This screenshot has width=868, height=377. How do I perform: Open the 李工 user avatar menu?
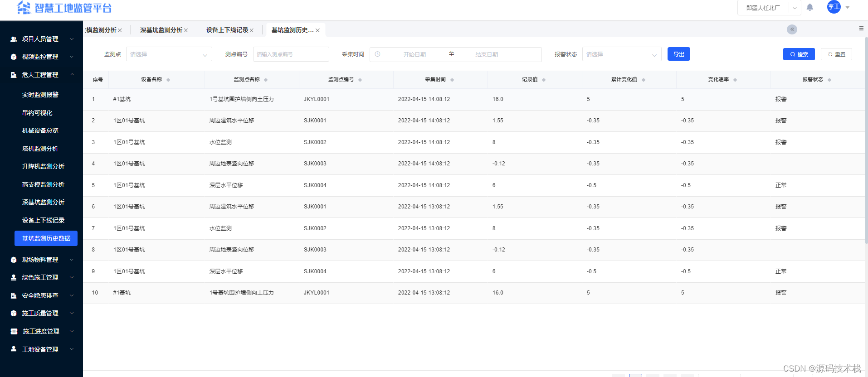pos(834,7)
